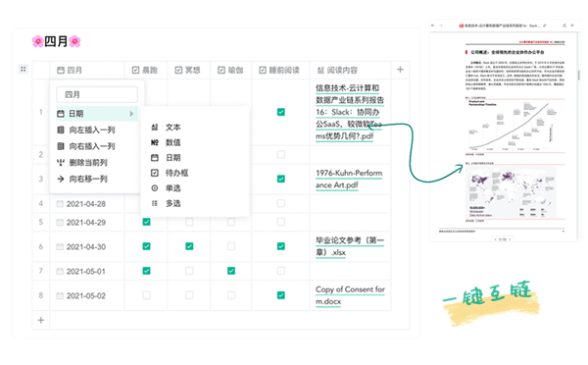588x365 pixels.
Task: Click the number-type icon next to 数值
Action: pyautogui.click(x=155, y=142)
